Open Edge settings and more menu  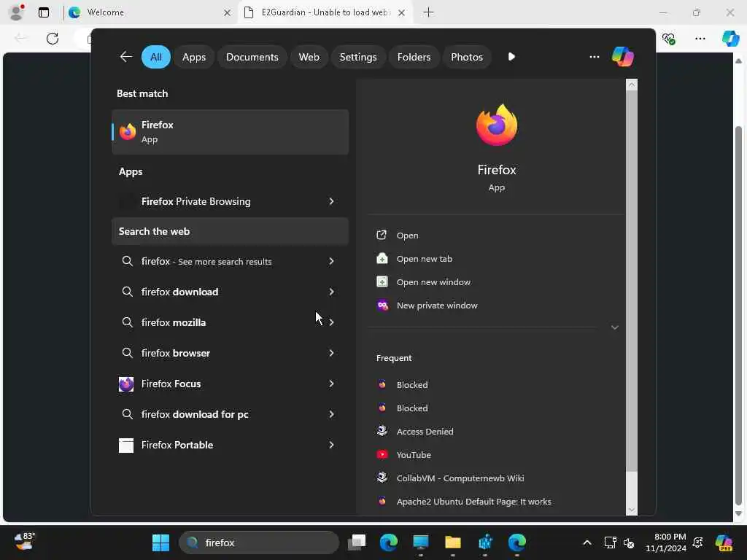click(x=700, y=39)
